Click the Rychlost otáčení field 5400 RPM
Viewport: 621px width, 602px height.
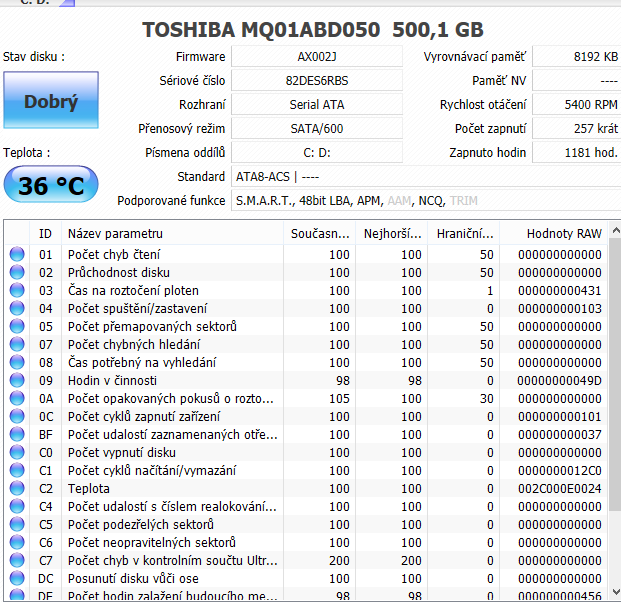click(x=577, y=105)
